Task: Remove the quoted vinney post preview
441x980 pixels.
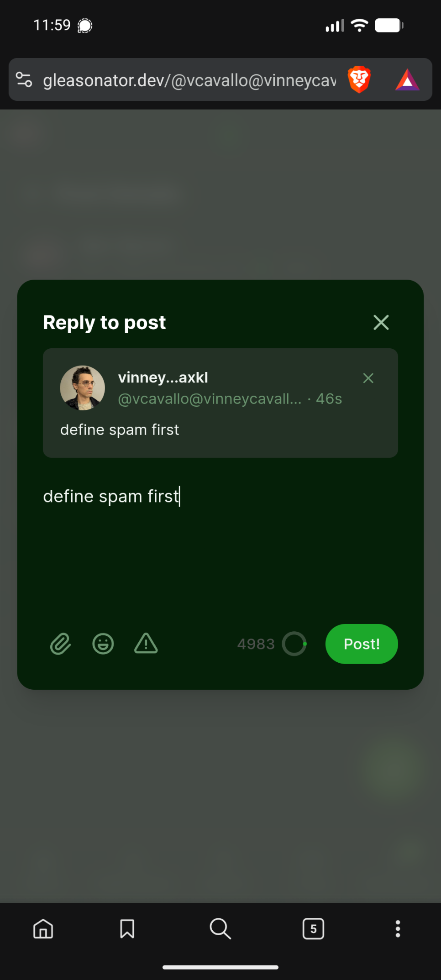Action: pyautogui.click(x=368, y=378)
